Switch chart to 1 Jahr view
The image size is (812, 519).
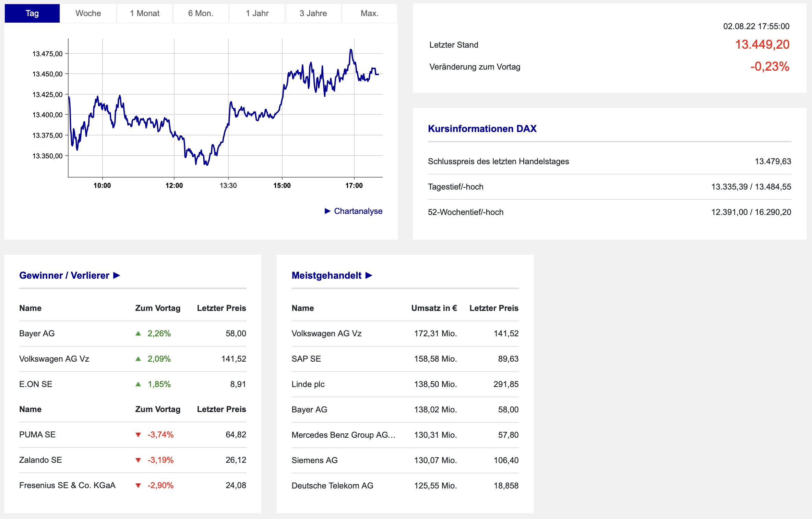point(257,13)
